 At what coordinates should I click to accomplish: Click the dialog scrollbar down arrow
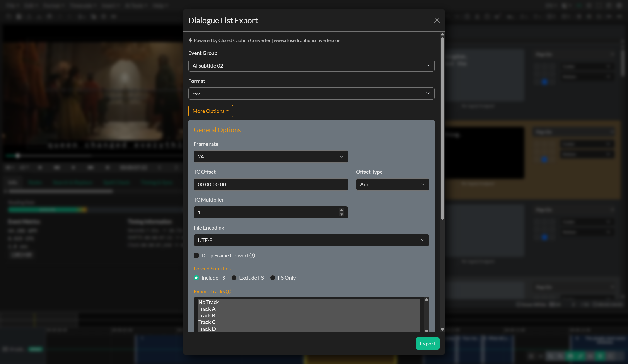coord(442,329)
